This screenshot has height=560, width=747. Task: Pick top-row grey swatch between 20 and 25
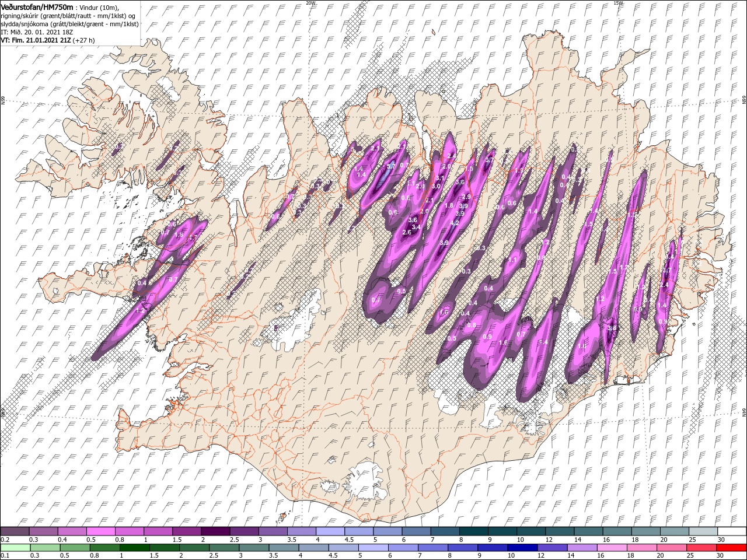[x=675, y=531]
